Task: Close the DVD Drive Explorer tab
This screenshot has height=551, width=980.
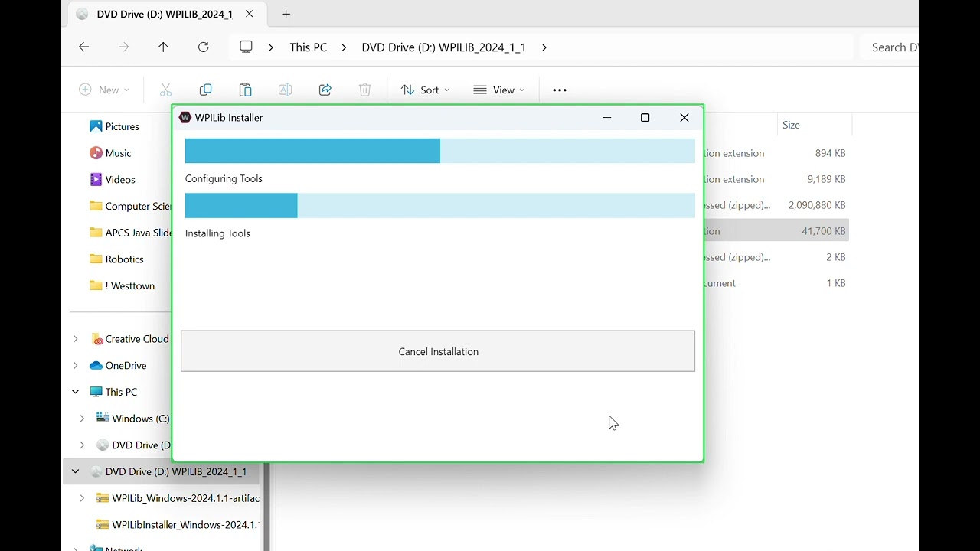Action: [x=249, y=14]
